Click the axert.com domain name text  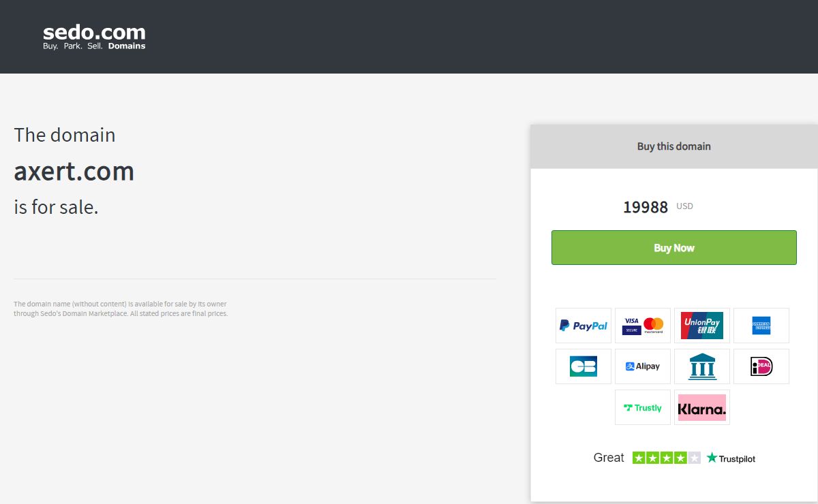pos(74,171)
